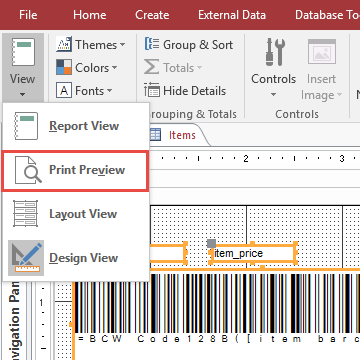The image size is (360, 360).
Task: Switch to the Home ribbon tab
Action: (x=90, y=15)
